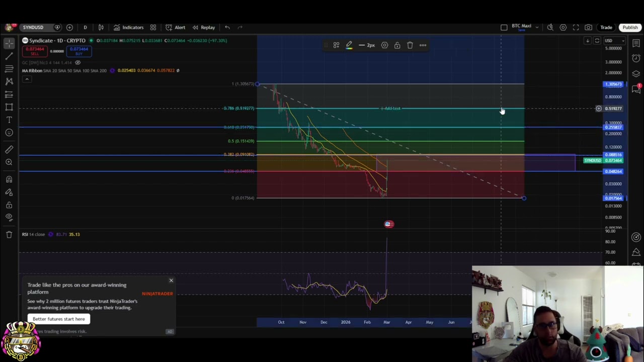Toggle hide all drawings eye icon
The width and height of the screenshot is (644, 362).
click(9, 217)
